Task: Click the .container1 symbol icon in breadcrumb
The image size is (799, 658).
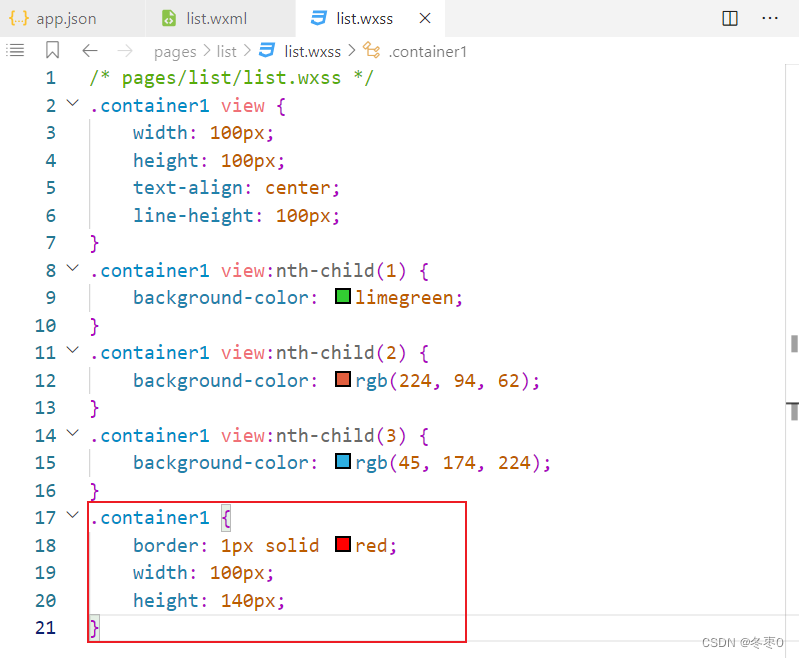Action: (x=372, y=51)
